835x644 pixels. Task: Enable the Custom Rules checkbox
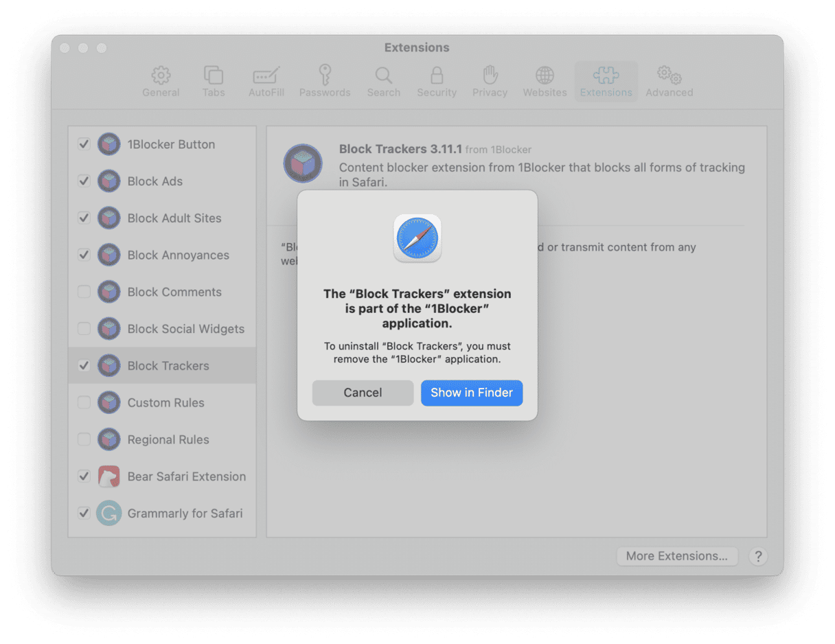click(x=84, y=402)
